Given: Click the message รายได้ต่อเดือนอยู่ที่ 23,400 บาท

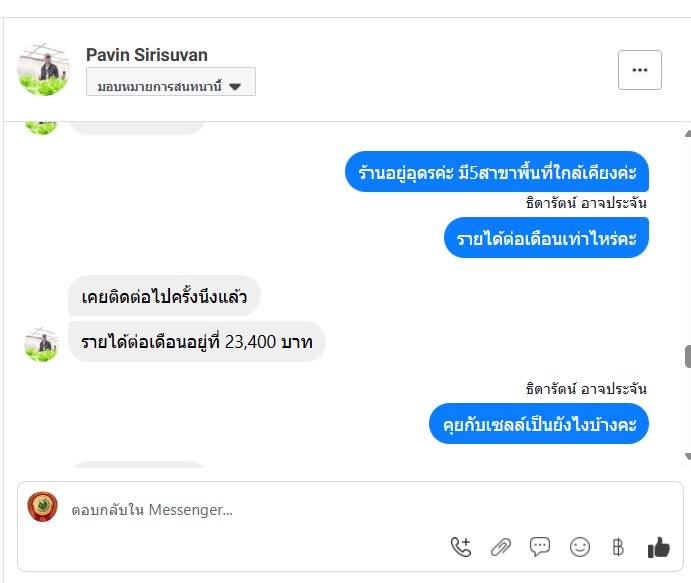Looking at the screenshot, I should (x=197, y=342).
